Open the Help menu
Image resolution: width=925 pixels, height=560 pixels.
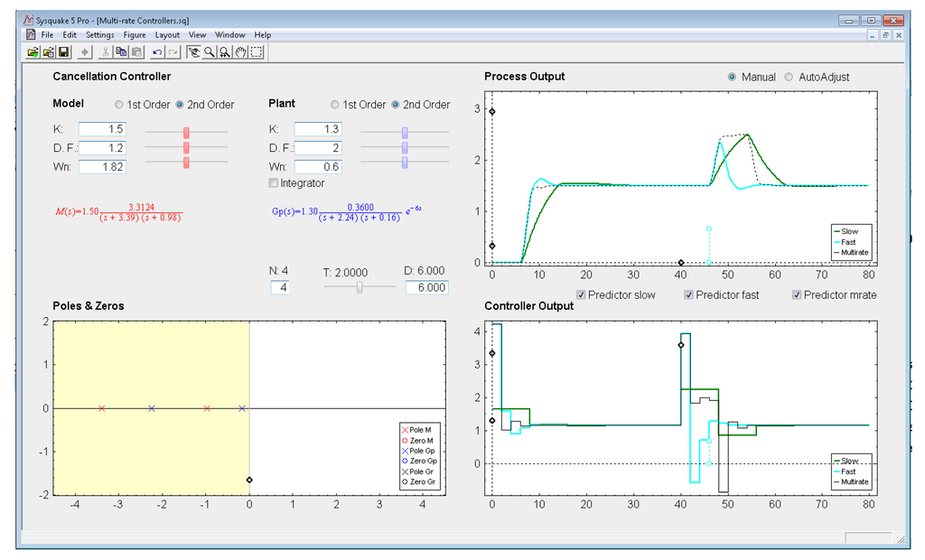263,35
